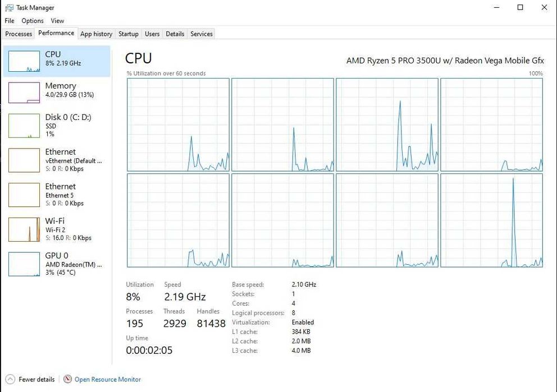Click the Ethernet 5 mini graph thumbnail
The image size is (557, 392).
pos(24,195)
